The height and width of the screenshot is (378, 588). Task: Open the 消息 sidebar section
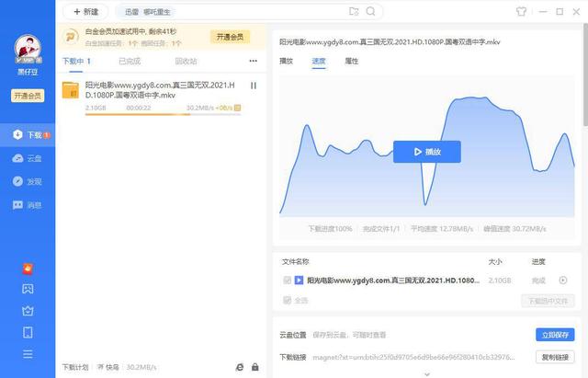pyautogui.click(x=28, y=205)
